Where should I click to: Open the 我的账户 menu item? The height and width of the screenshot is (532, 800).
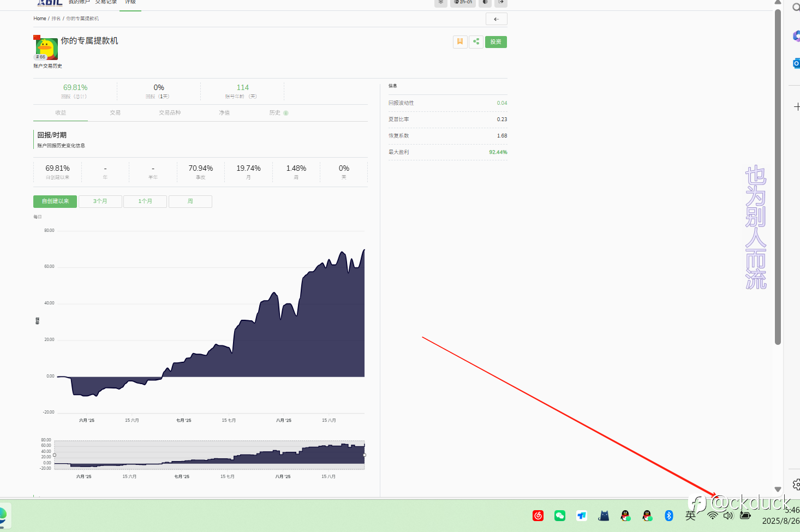point(79,2)
